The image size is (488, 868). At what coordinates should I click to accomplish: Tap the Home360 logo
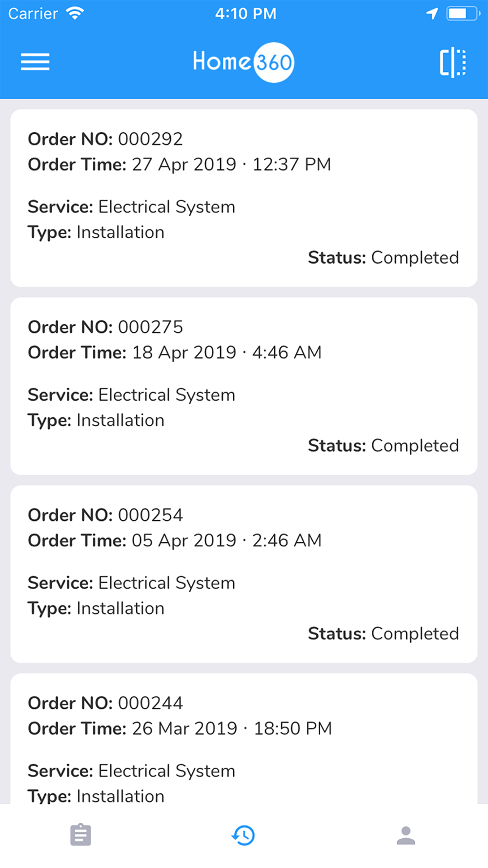click(x=244, y=62)
